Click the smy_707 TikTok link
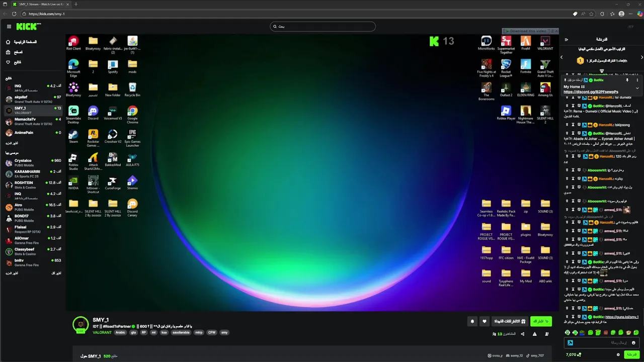Image resolution: width=644 pixels, height=362 pixels. point(534,355)
